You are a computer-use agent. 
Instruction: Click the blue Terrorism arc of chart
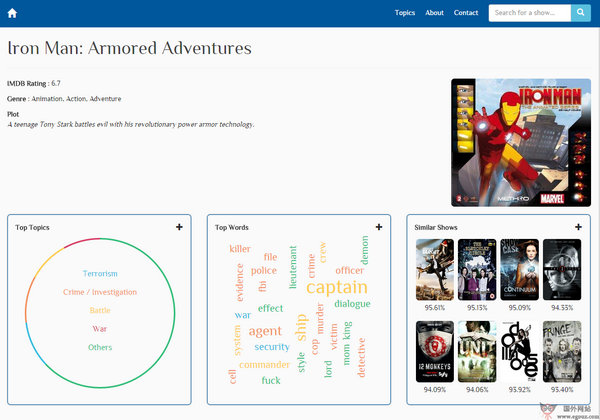click(34, 346)
